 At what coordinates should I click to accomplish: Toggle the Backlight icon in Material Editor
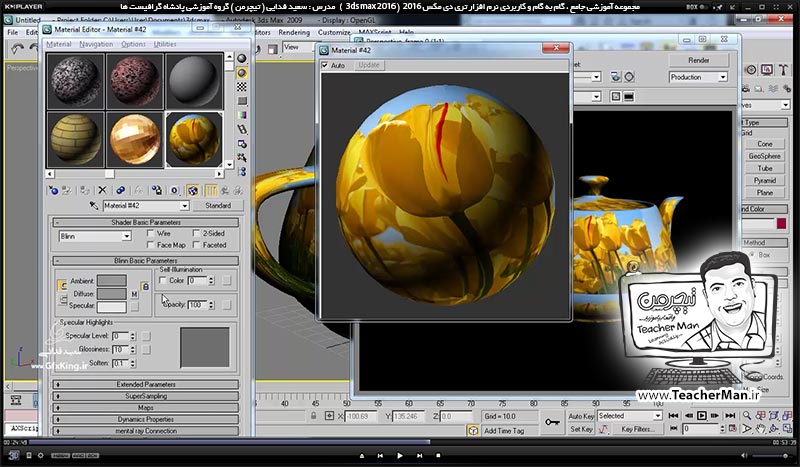tap(242, 72)
